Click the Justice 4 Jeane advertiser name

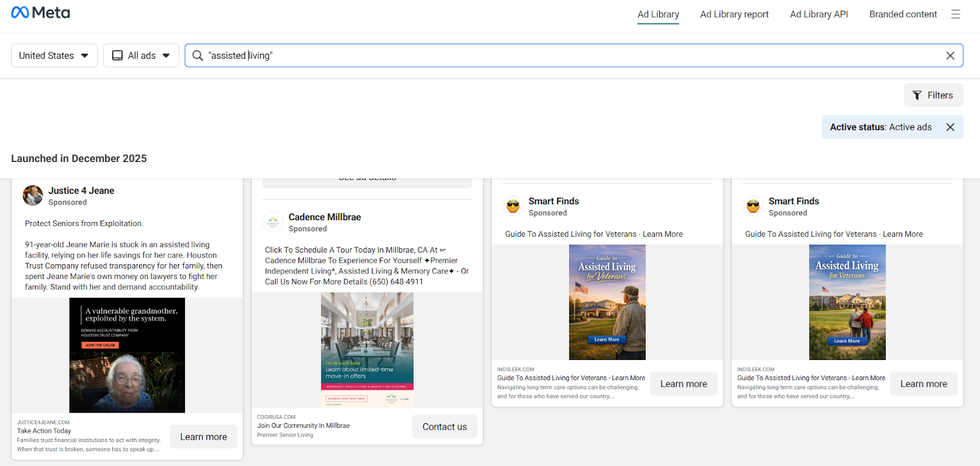point(81,191)
